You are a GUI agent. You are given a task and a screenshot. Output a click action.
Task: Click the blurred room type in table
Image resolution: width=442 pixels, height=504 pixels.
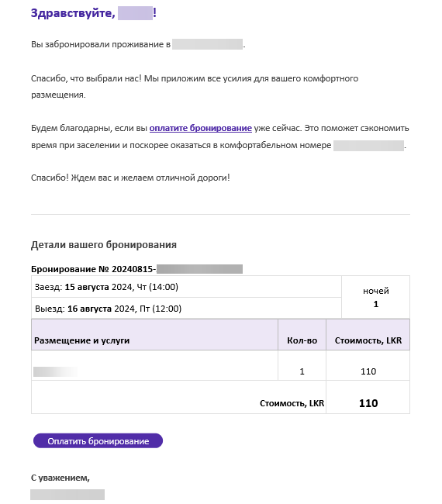[55, 371]
